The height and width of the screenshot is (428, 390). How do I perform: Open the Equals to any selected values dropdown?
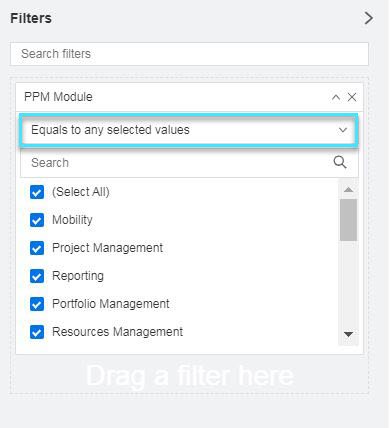tap(189, 130)
